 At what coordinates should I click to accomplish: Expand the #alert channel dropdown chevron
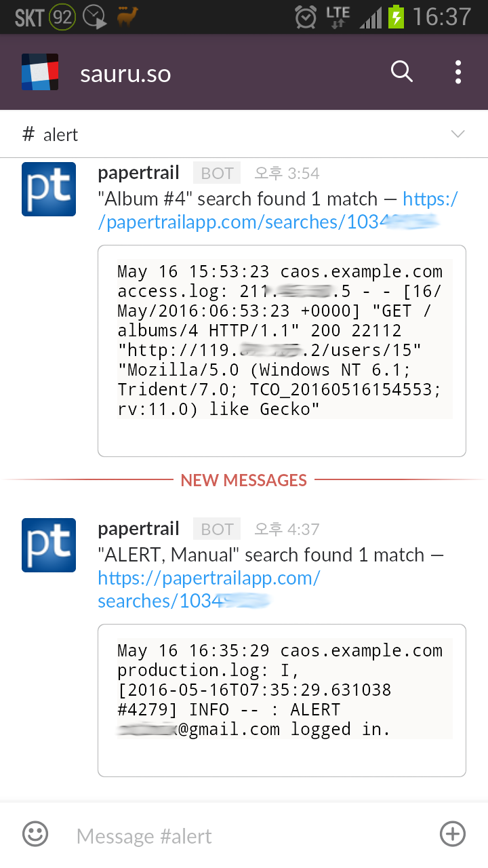458,134
